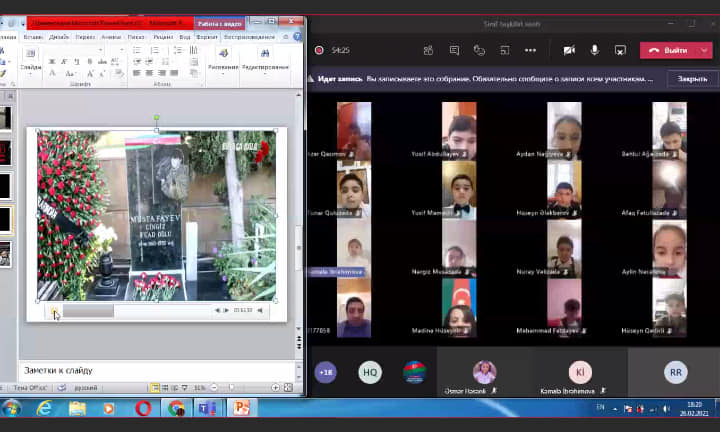720x432 pixels.
Task: Clear all formatting in font group
Action: click(x=118, y=73)
